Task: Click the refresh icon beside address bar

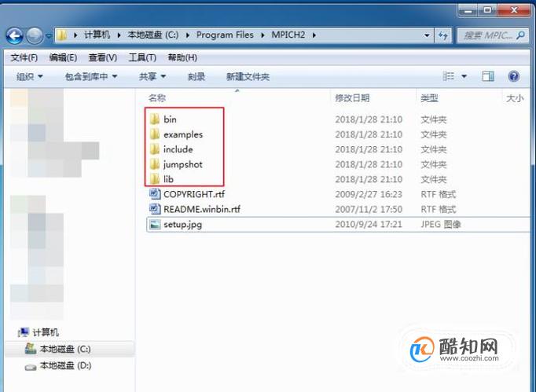Action: pos(443,35)
